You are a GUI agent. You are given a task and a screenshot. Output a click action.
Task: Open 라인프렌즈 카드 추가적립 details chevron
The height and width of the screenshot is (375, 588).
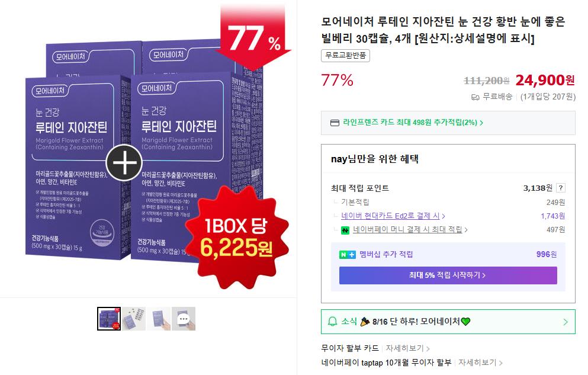pos(481,123)
